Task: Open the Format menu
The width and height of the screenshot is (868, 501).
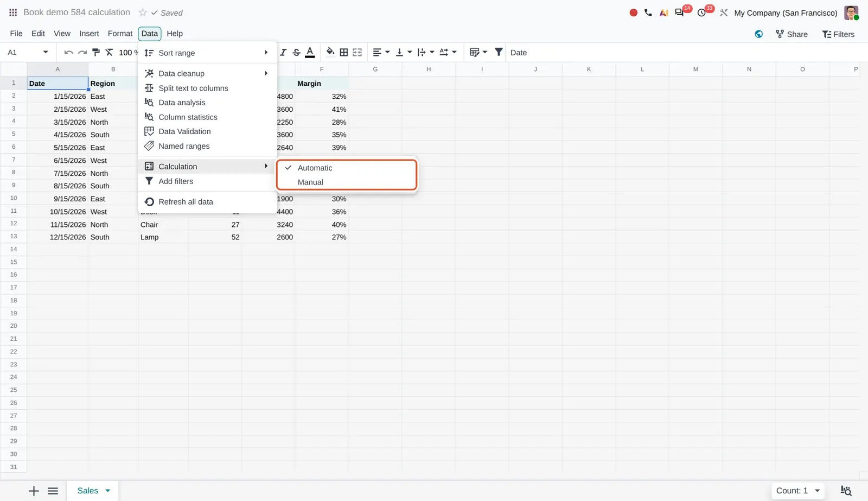Action: pyautogui.click(x=120, y=34)
